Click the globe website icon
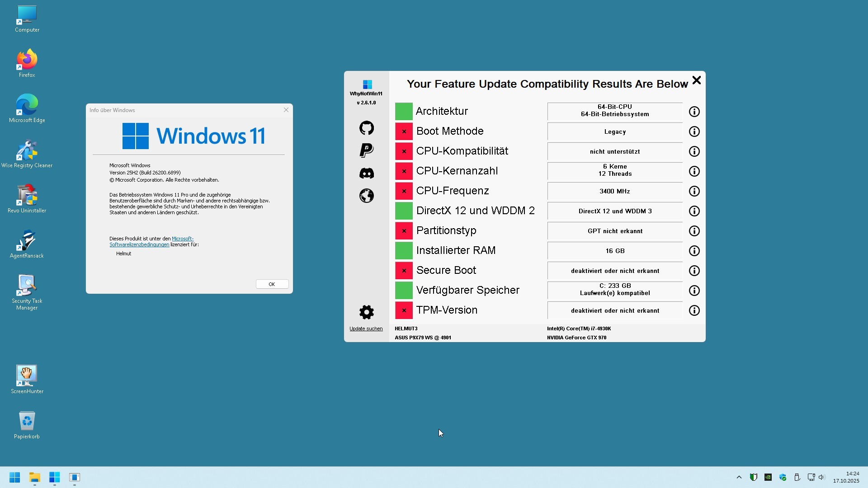 coord(366,196)
